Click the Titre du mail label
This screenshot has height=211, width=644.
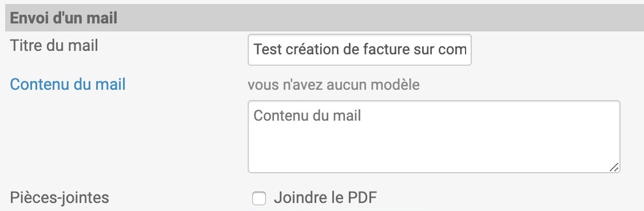click(x=54, y=45)
